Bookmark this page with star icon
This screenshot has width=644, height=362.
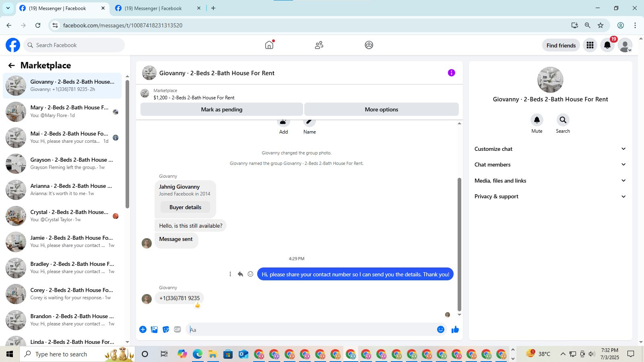(601, 25)
